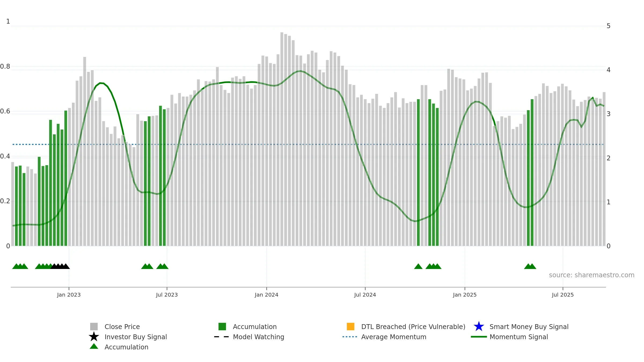The image size is (644, 362).
Task: Toggle the Model Watching legend label
Action: 258,337
